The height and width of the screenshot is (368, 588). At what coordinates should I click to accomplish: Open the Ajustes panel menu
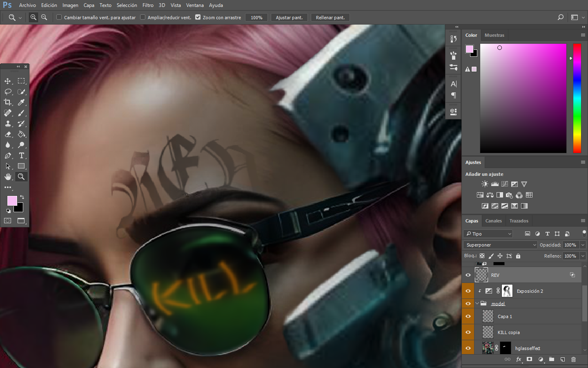[583, 162]
